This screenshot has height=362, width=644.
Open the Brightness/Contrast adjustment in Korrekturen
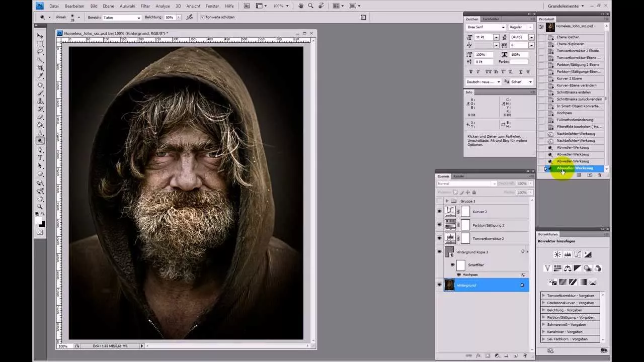[557, 254]
